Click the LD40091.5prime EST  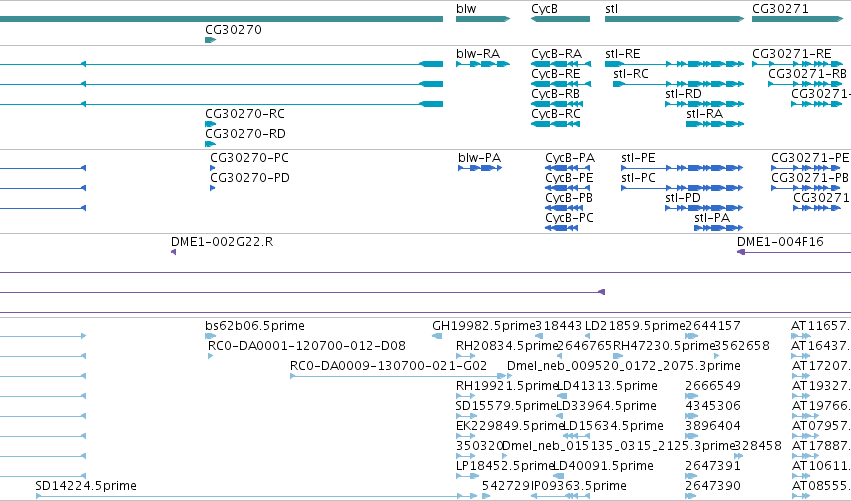coord(557,477)
